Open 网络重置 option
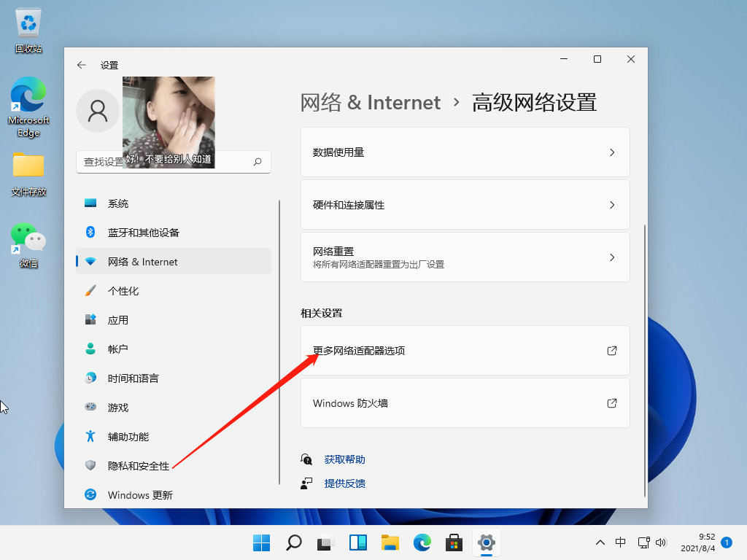Image resolution: width=747 pixels, height=560 pixels. coord(465,257)
